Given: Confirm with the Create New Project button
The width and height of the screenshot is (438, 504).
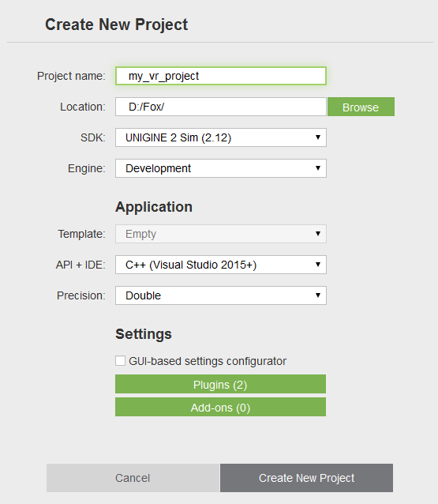Looking at the screenshot, I should [307, 478].
